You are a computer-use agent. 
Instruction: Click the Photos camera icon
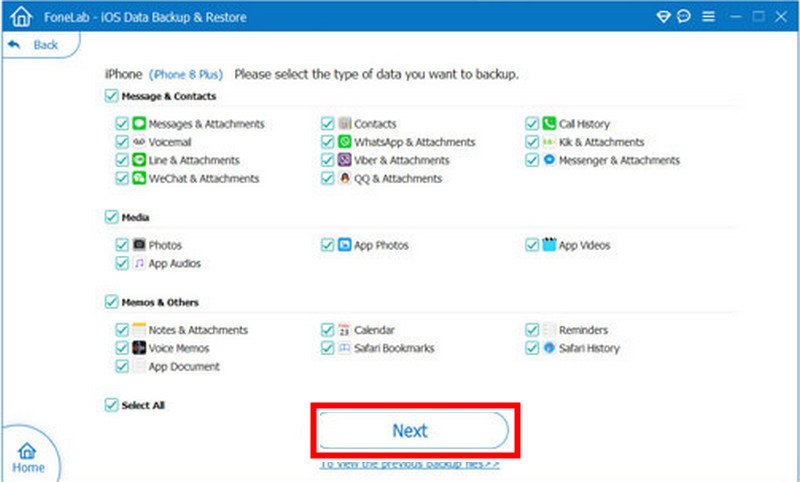point(139,244)
